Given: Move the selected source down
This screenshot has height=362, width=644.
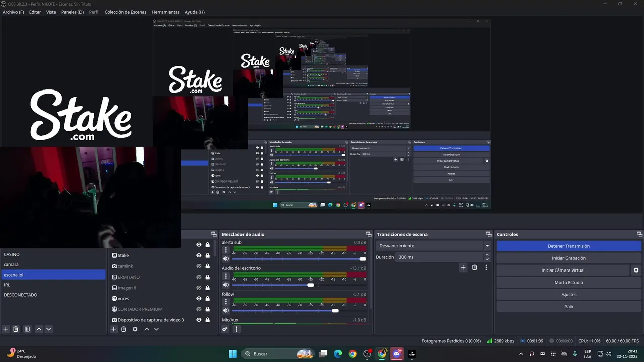Looking at the screenshot, I should pyautogui.click(x=156, y=329).
